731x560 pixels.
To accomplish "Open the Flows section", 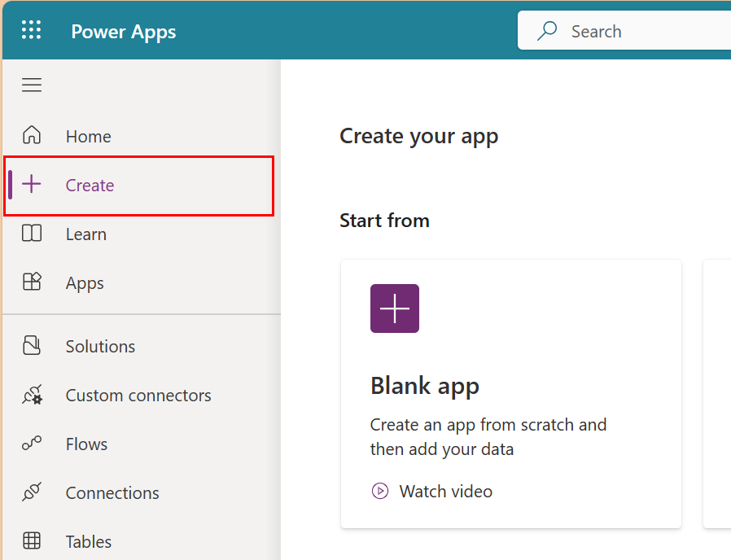I will click(x=85, y=444).
